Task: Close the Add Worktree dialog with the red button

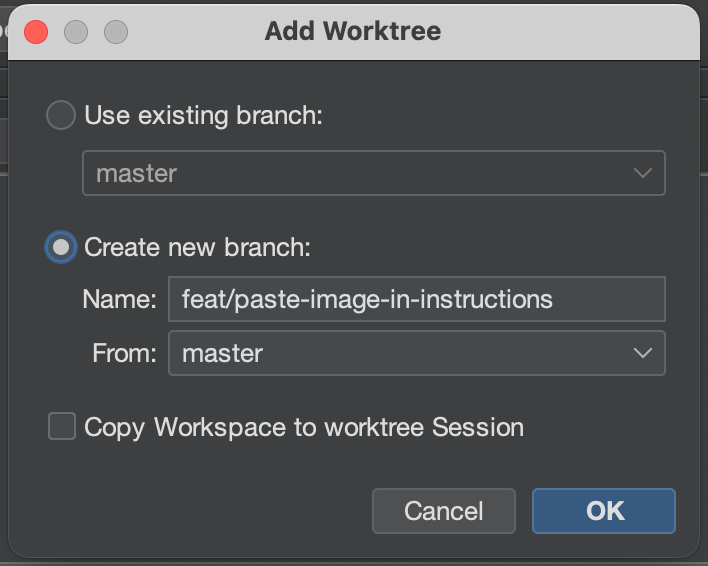Action: pos(36,31)
